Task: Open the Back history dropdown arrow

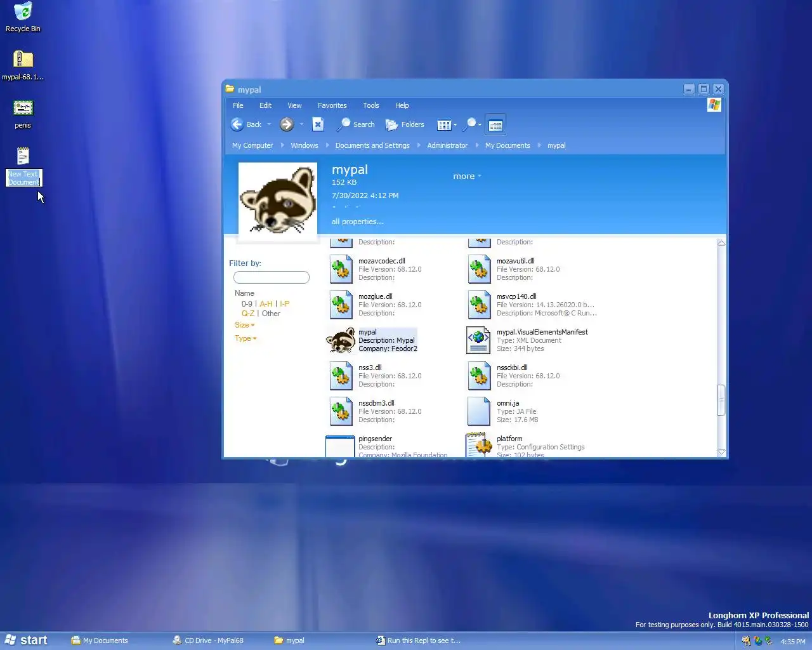Action: [x=269, y=124]
